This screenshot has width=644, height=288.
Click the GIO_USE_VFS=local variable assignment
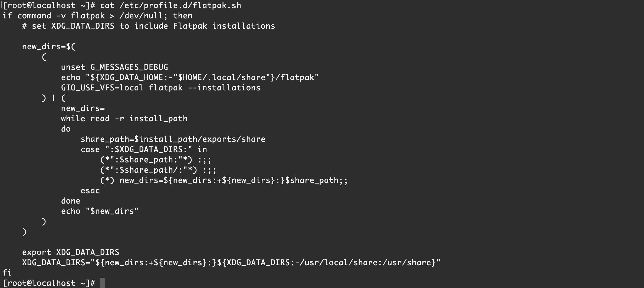click(102, 88)
